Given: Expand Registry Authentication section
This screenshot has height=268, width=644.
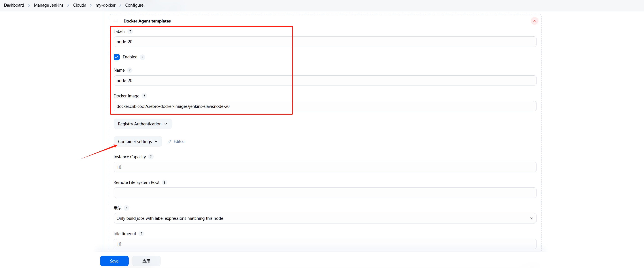Looking at the screenshot, I should click(x=142, y=124).
